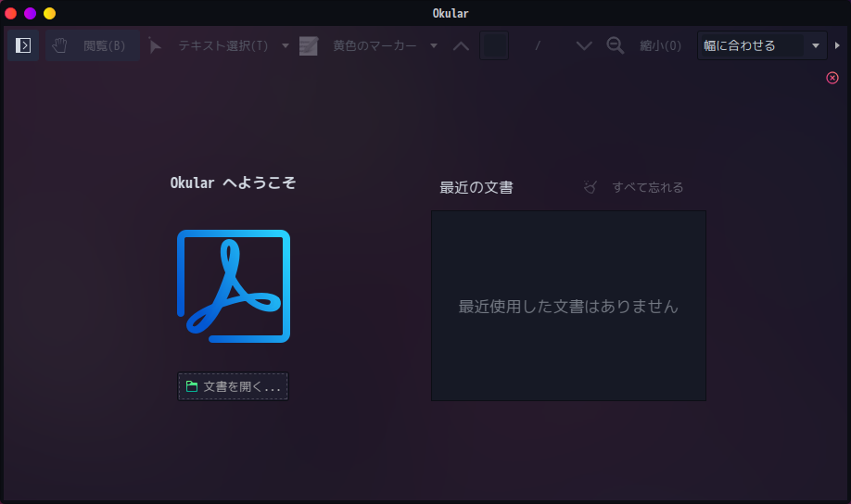This screenshot has height=504, width=851.
Task: Click the すべて忘れる forget all button
Action: coord(633,187)
